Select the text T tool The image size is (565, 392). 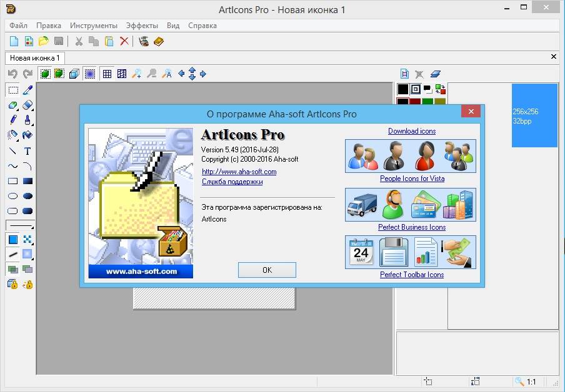point(27,151)
